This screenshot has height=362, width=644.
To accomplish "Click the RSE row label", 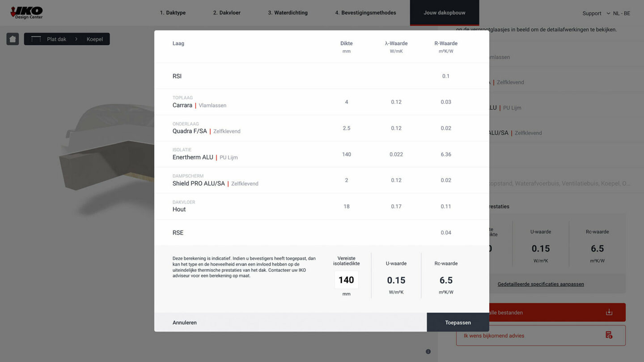I will [x=178, y=233].
